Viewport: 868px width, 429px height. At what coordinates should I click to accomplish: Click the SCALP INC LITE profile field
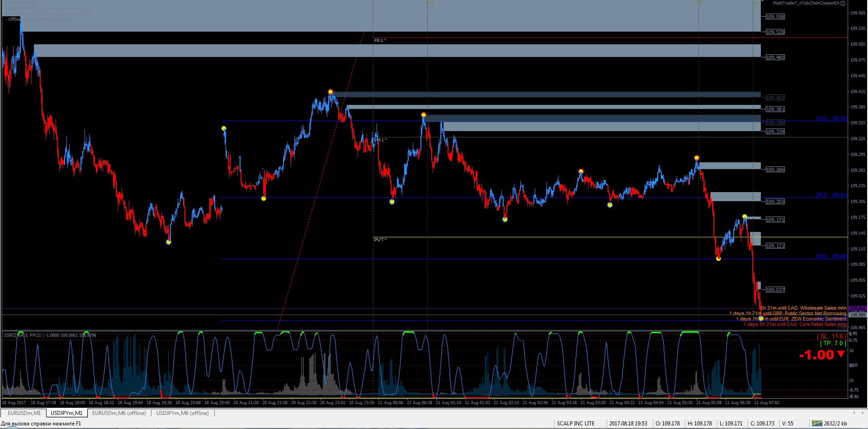(x=576, y=424)
